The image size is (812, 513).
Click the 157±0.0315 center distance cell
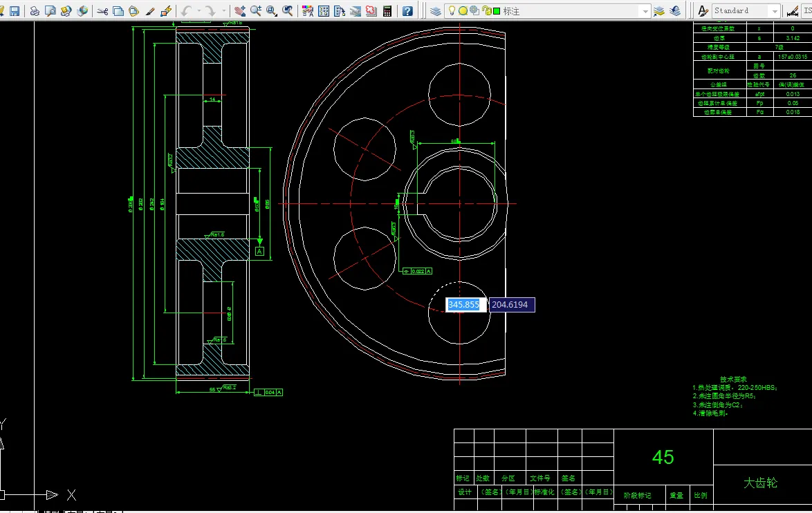(793, 57)
